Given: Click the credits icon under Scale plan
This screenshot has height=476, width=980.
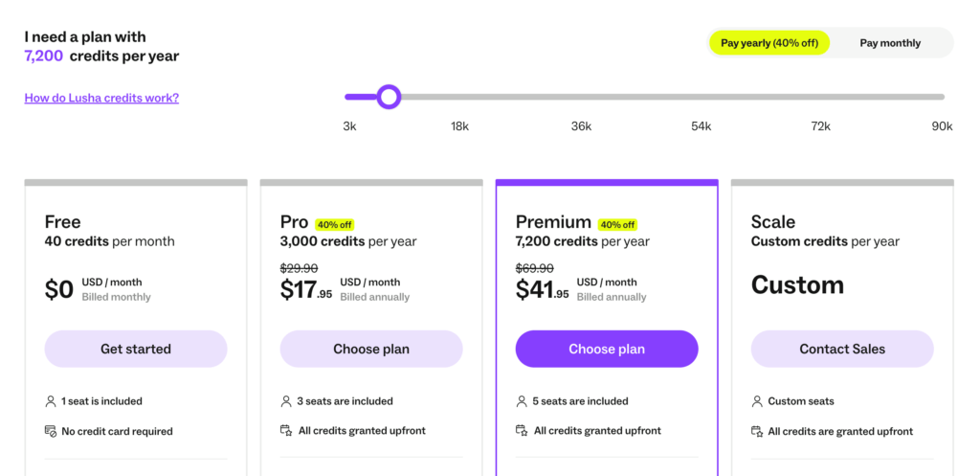Looking at the screenshot, I should (x=757, y=431).
